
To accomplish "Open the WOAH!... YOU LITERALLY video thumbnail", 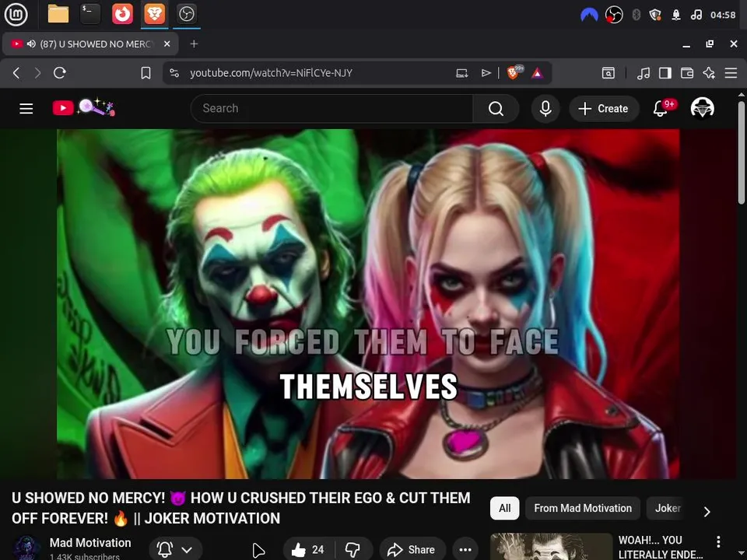I will coord(551,547).
